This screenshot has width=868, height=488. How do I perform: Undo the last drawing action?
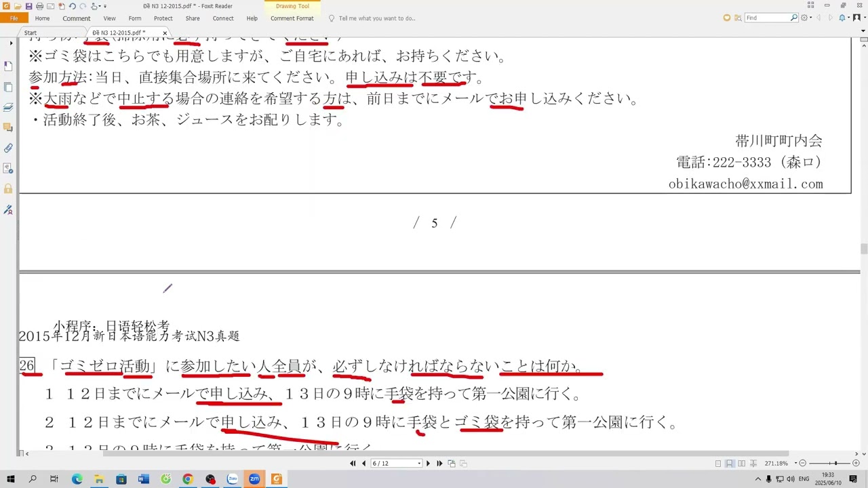click(72, 6)
